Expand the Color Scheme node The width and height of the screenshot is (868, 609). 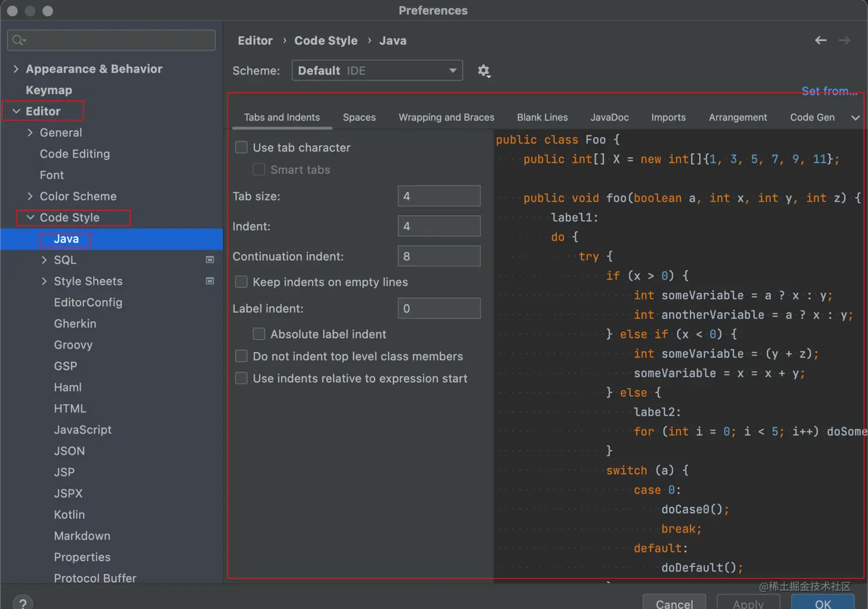pyautogui.click(x=30, y=196)
